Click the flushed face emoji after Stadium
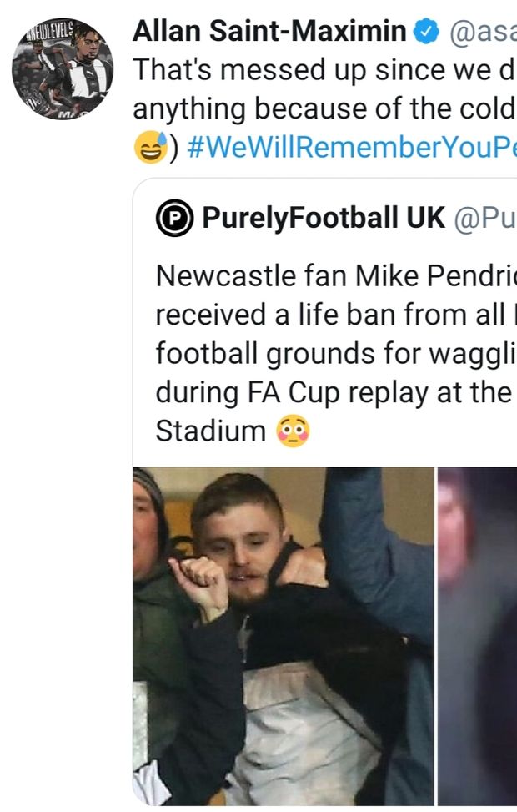Image resolution: width=517 pixels, height=812 pixels. click(x=292, y=432)
